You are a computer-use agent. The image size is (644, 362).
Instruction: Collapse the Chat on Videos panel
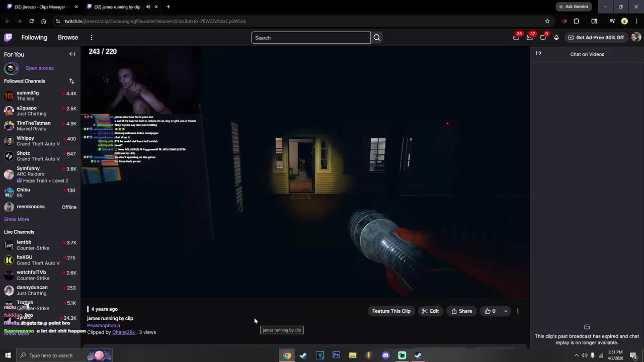point(538,53)
